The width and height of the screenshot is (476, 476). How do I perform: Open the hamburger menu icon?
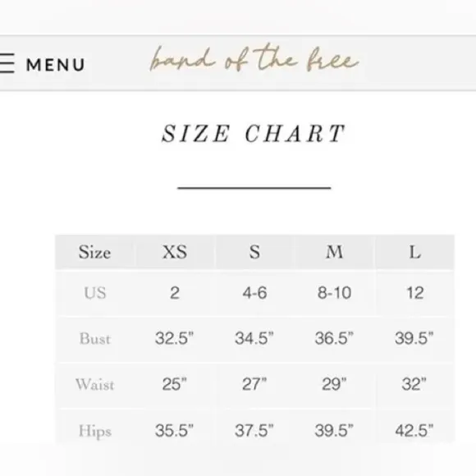(x=7, y=63)
